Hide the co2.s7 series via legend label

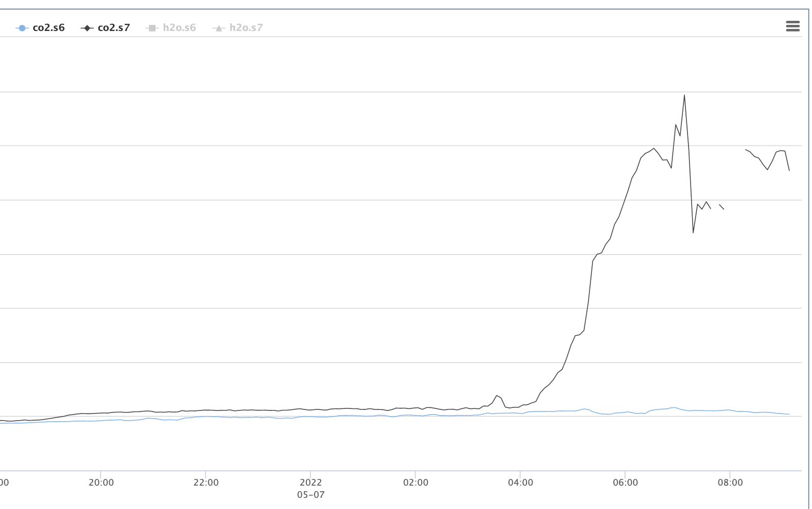click(x=113, y=28)
